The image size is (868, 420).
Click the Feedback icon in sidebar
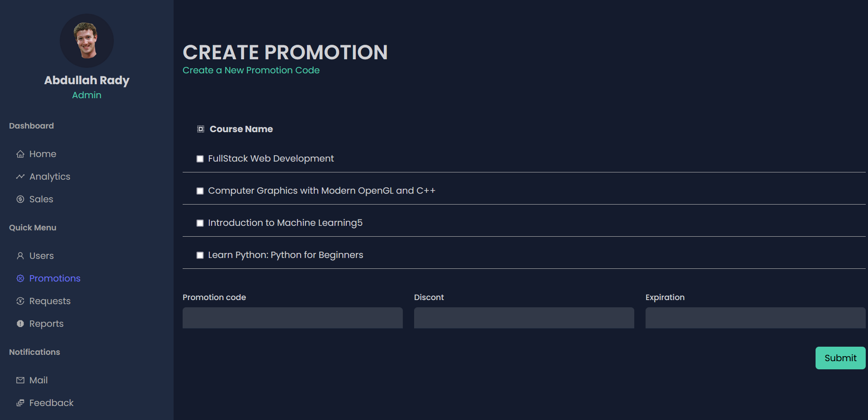[20, 403]
